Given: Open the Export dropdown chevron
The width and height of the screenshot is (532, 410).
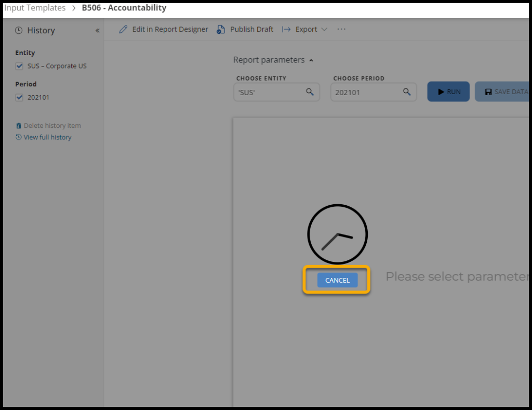Looking at the screenshot, I should click(324, 30).
